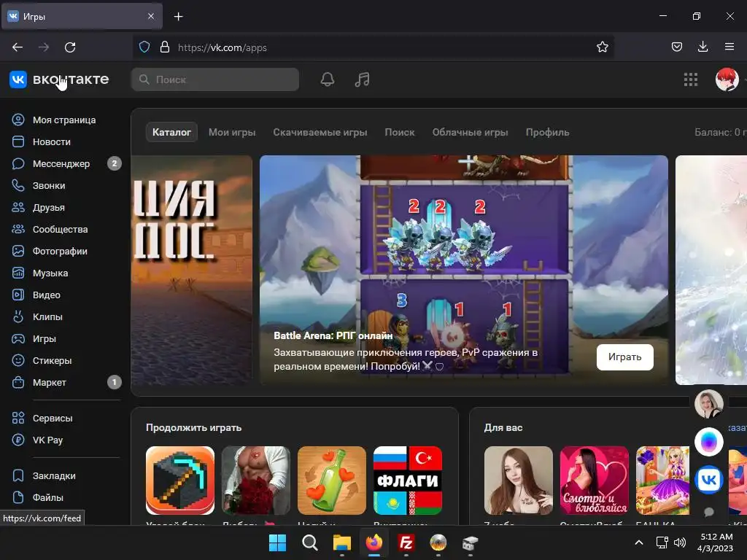The width and height of the screenshot is (747, 560).
Task: Open the Поиск games tab
Action: pyautogui.click(x=400, y=133)
